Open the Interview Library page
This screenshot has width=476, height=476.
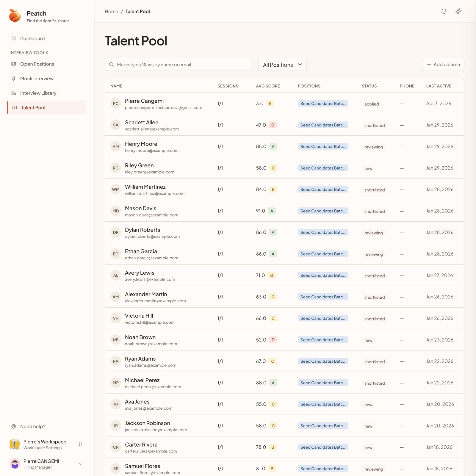tap(46, 93)
